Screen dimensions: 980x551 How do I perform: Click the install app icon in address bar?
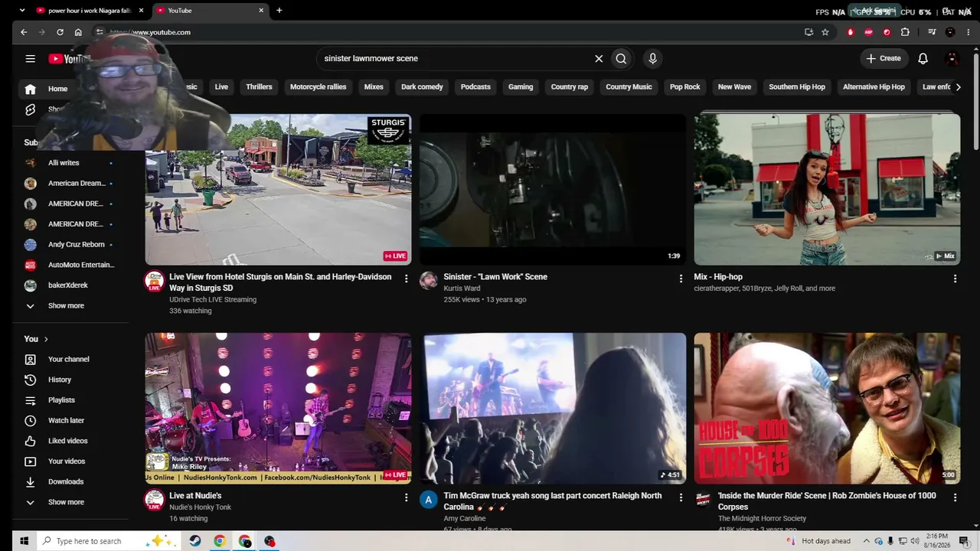pyautogui.click(x=808, y=32)
